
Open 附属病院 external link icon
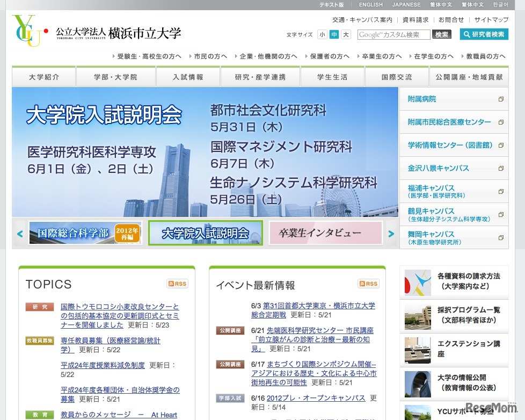point(501,99)
